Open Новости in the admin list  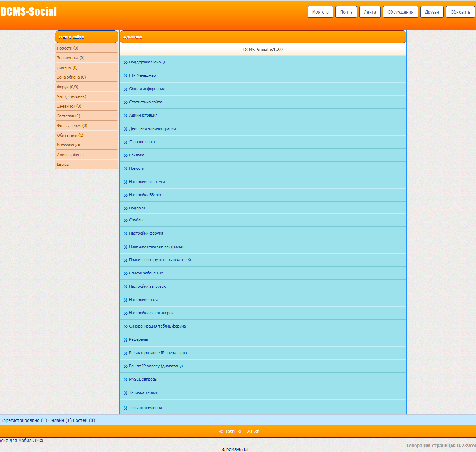coord(137,168)
